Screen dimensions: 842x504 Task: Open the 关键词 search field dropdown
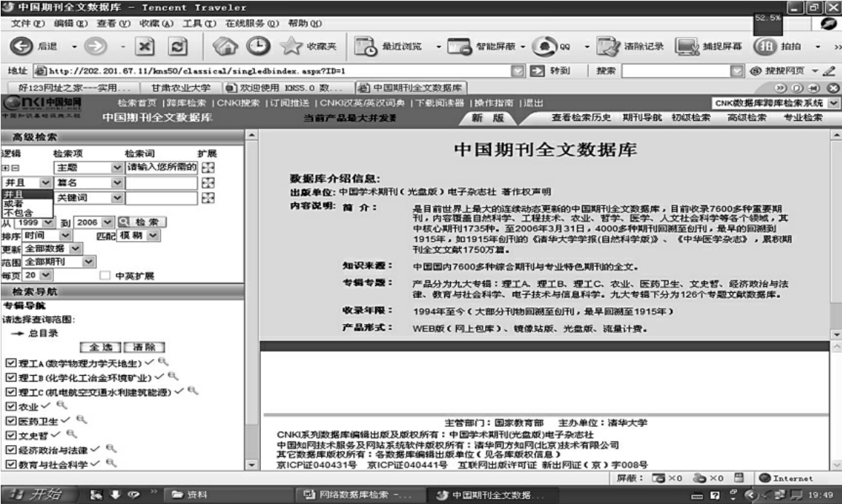click(117, 197)
